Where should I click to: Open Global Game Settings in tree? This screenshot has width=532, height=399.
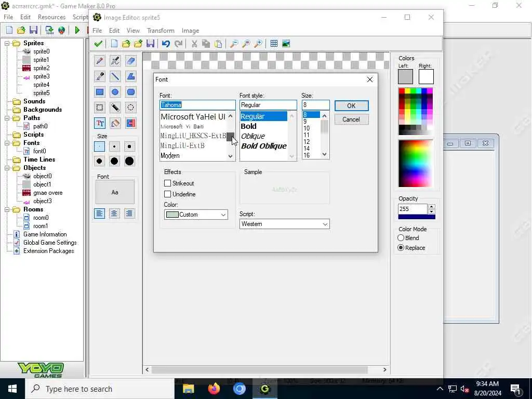(x=50, y=243)
